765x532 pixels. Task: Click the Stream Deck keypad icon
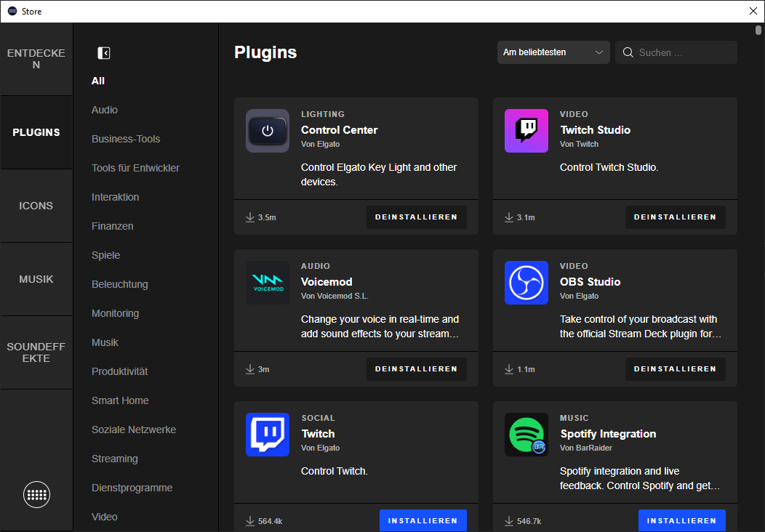click(x=36, y=494)
